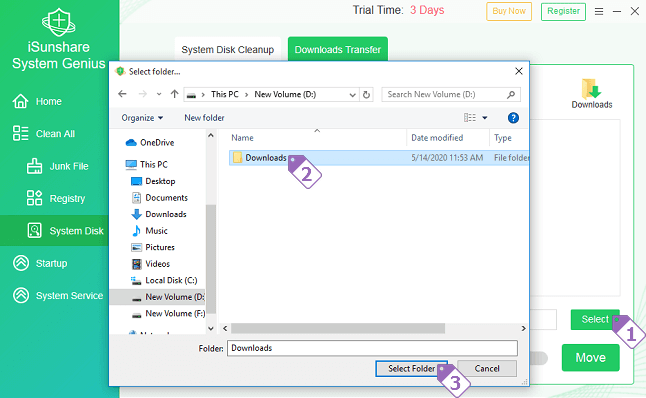
Task: Open Clean All in sidebar
Action: (x=55, y=134)
